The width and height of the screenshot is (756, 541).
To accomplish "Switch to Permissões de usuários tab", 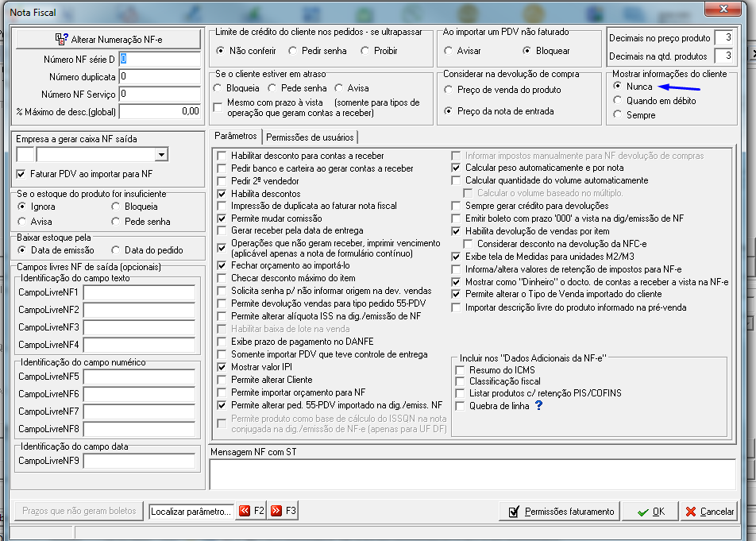I will (x=310, y=137).
